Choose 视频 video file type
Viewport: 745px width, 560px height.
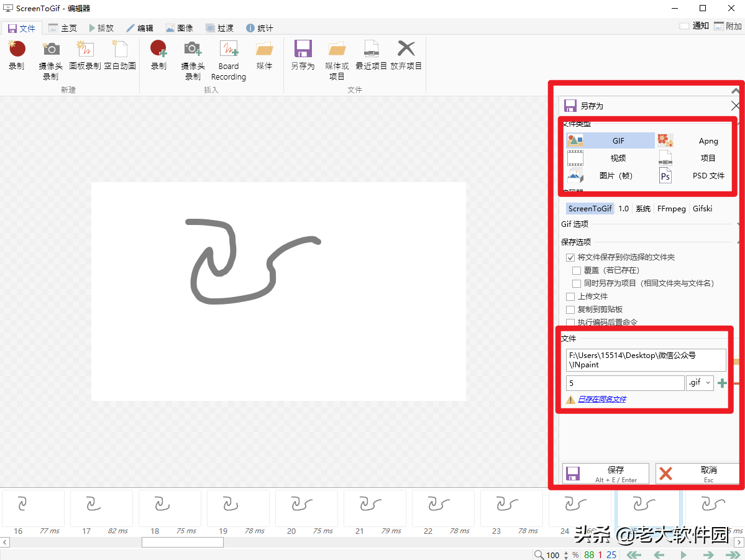tap(610, 158)
